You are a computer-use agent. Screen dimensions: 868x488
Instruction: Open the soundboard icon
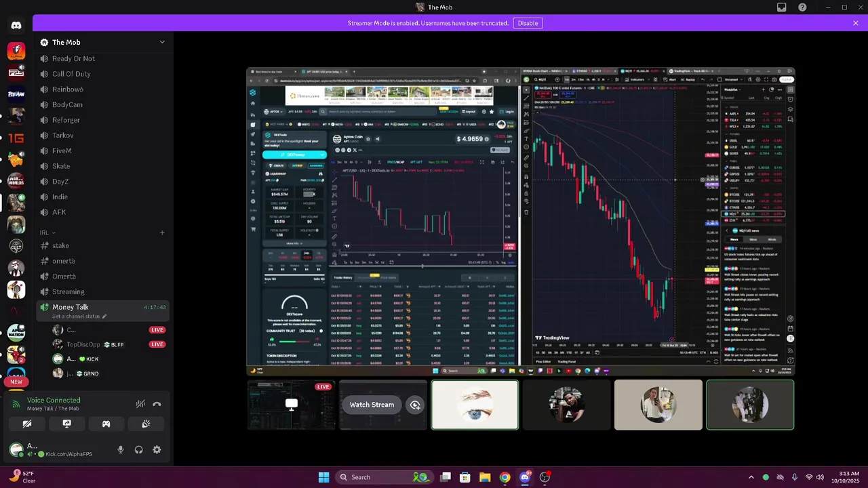pyautogui.click(x=146, y=424)
